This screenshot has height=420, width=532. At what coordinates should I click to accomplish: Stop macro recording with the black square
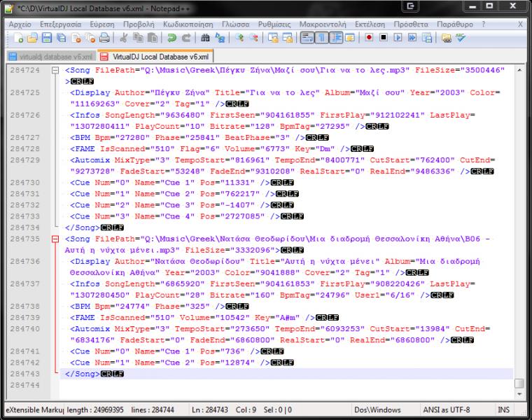click(x=384, y=38)
